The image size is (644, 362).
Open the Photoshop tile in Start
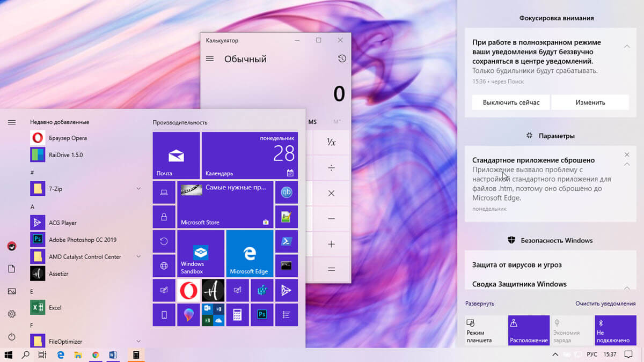[x=262, y=315]
